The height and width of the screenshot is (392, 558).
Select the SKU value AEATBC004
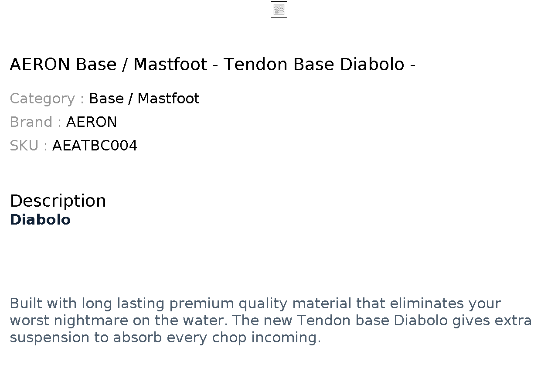tap(95, 146)
